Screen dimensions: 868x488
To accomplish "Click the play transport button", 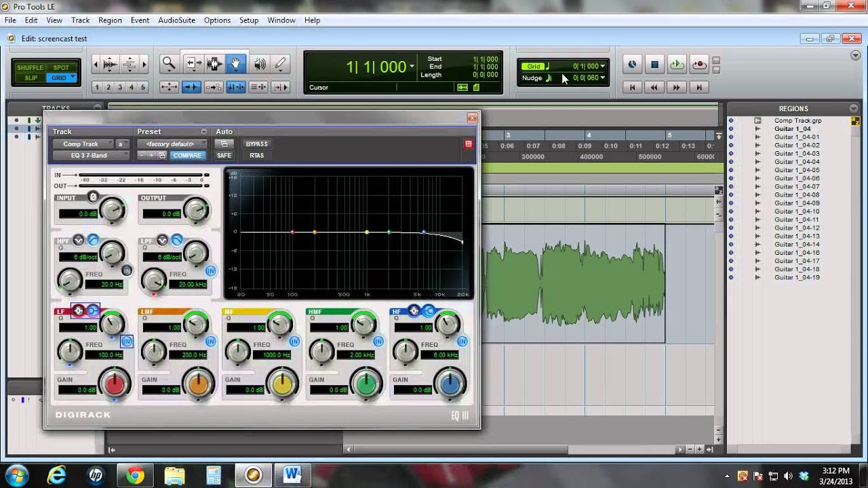I will [x=677, y=64].
